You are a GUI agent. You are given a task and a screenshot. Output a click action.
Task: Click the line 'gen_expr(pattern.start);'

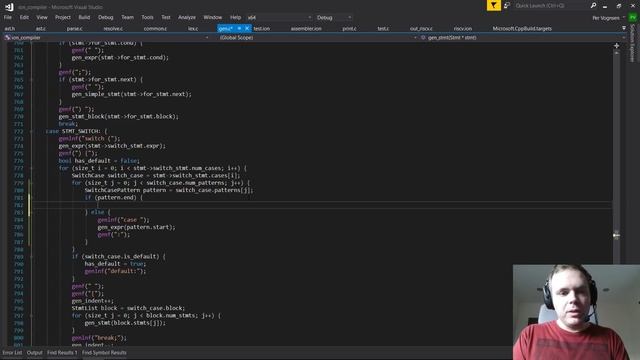pos(136,227)
